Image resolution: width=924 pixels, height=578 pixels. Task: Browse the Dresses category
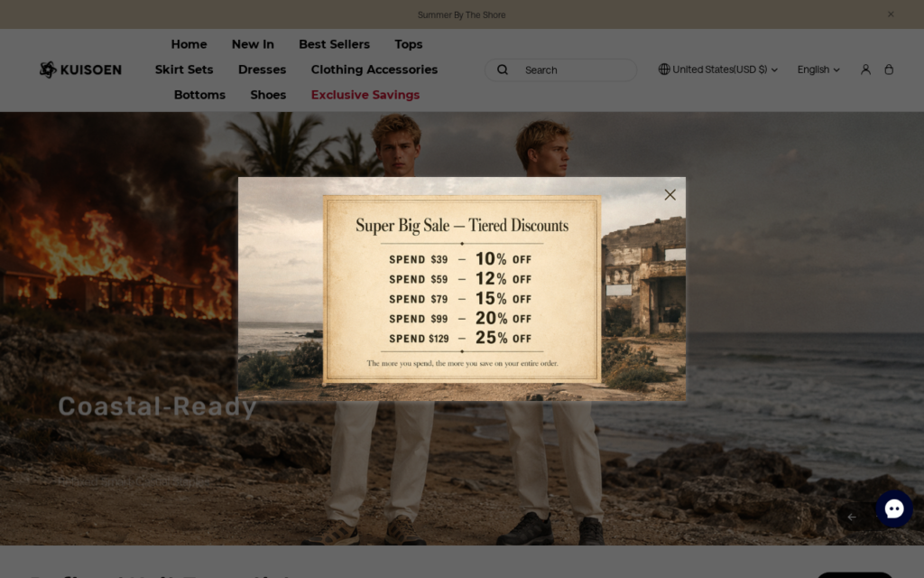tap(263, 70)
